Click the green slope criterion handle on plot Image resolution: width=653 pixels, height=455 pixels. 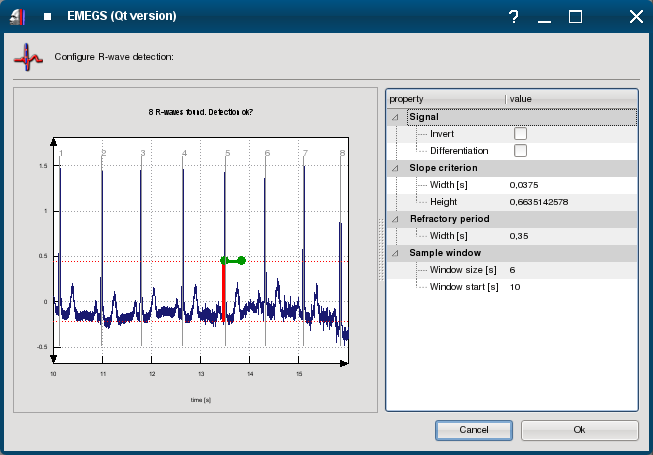tap(241, 260)
